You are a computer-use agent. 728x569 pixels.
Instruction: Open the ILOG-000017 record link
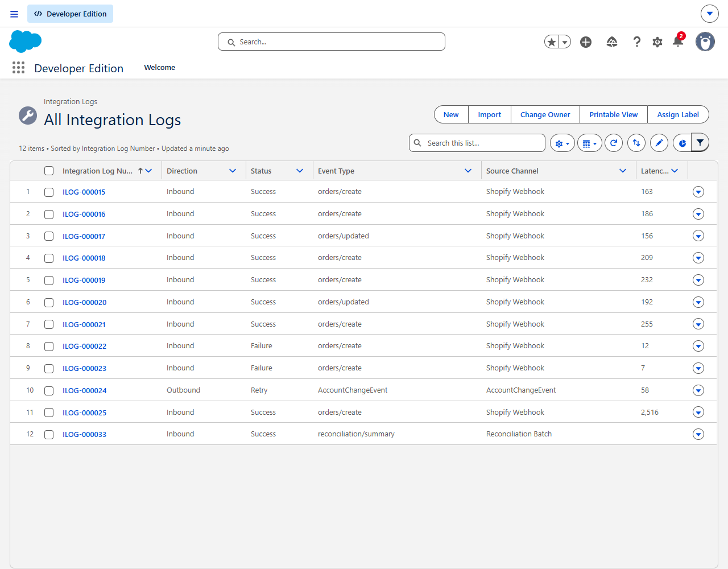[x=84, y=236]
